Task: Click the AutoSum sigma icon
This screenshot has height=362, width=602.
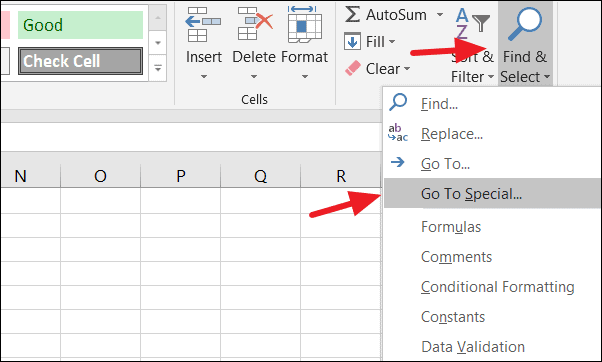Action: click(352, 15)
